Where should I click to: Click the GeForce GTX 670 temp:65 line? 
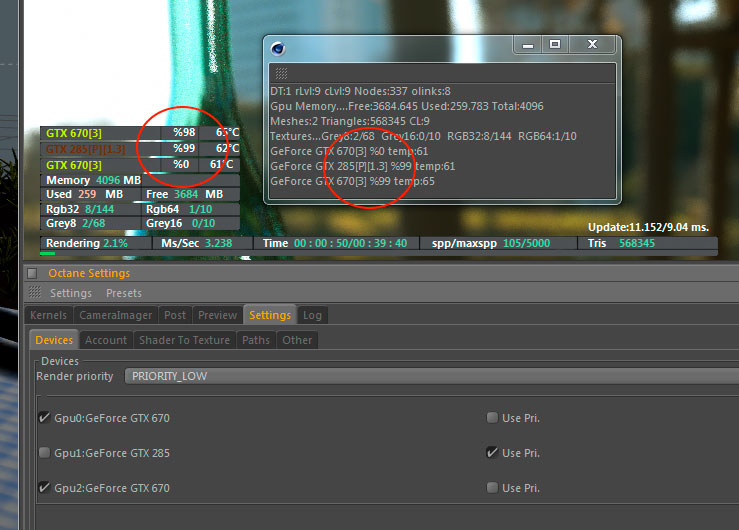[353, 181]
